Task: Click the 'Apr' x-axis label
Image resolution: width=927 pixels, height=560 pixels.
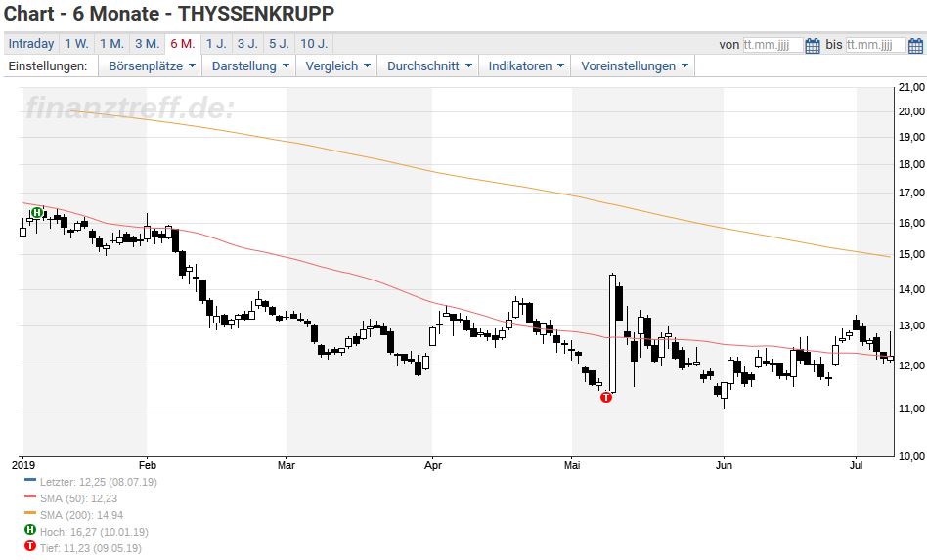Action: 433,465
